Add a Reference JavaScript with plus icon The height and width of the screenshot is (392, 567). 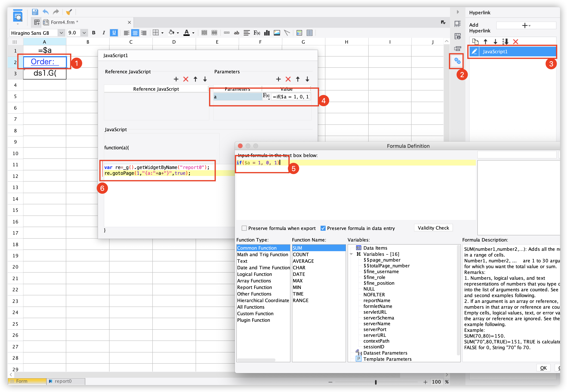point(176,79)
